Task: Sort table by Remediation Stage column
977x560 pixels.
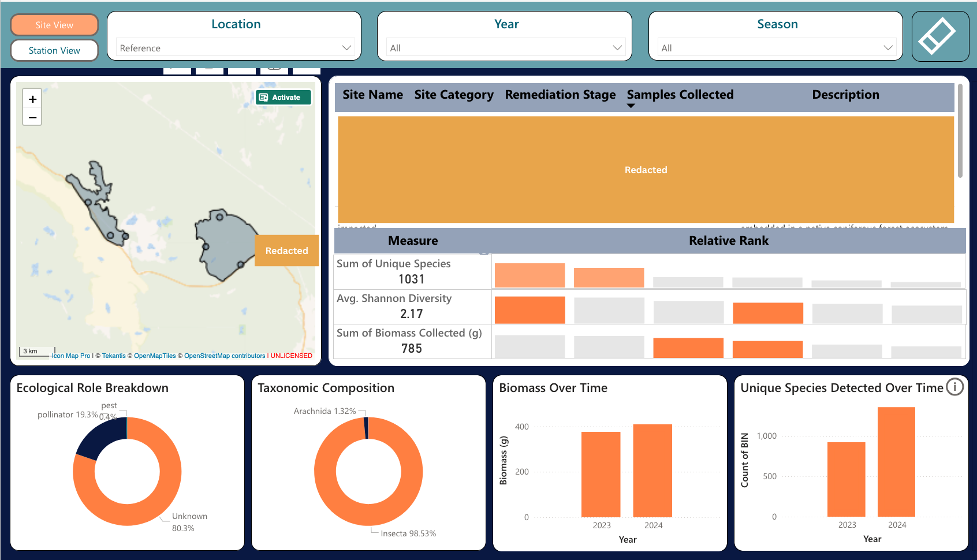Action: click(560, 95)
